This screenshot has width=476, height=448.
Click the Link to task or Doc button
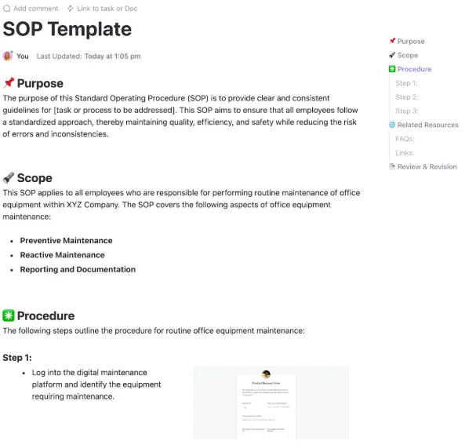102,9
